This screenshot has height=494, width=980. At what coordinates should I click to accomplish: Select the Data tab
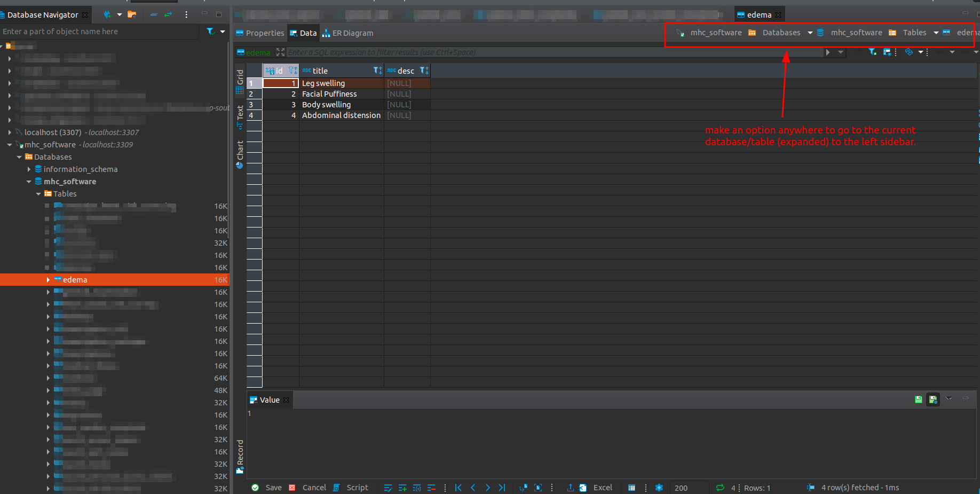pyautogui.click(x=303, y=33)
